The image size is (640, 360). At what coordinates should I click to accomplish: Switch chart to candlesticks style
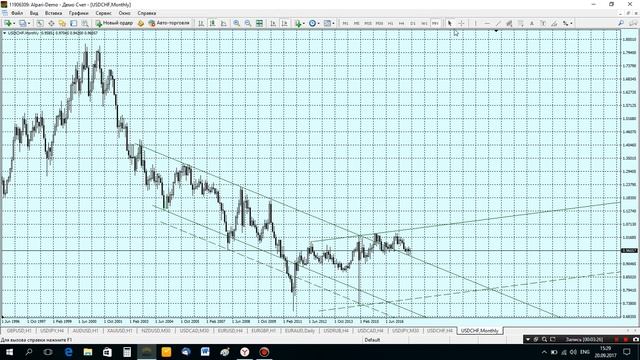click(212, 23)
